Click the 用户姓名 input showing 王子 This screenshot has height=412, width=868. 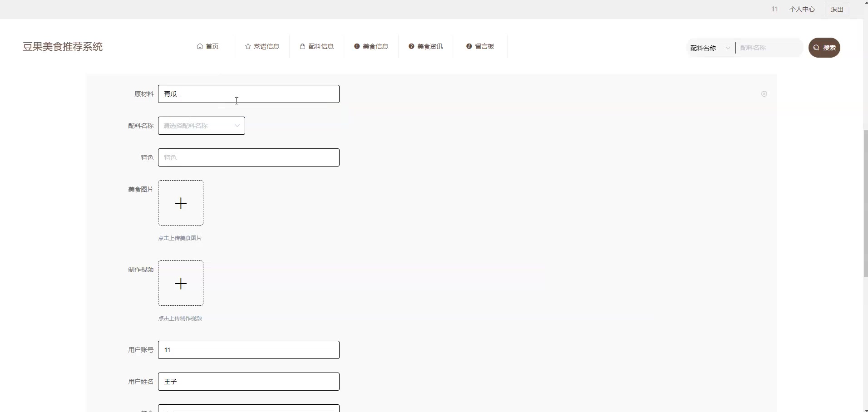[249, 382]
